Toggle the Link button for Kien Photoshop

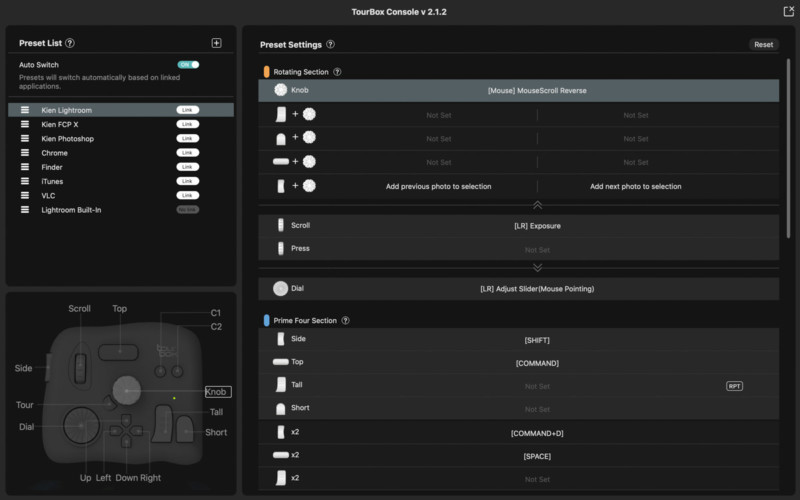pyautogui.click(x=188, y=138)
